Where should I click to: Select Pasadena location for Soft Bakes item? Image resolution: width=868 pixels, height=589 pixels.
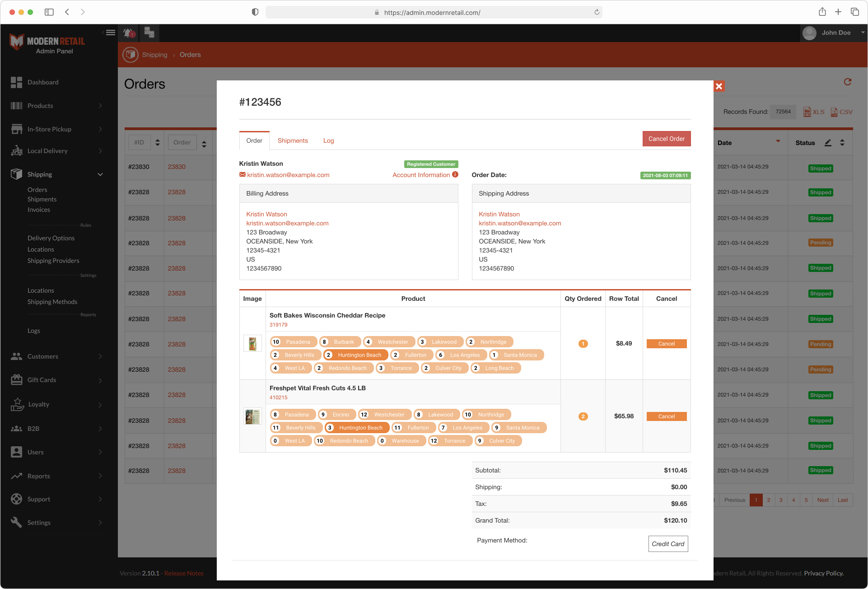[293, 342]
